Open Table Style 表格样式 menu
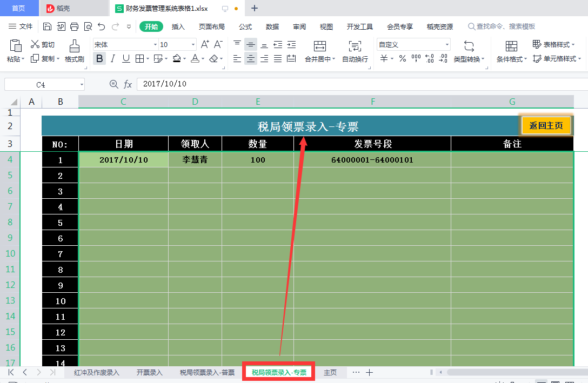588x383 pixels. [x=553, y=45]
